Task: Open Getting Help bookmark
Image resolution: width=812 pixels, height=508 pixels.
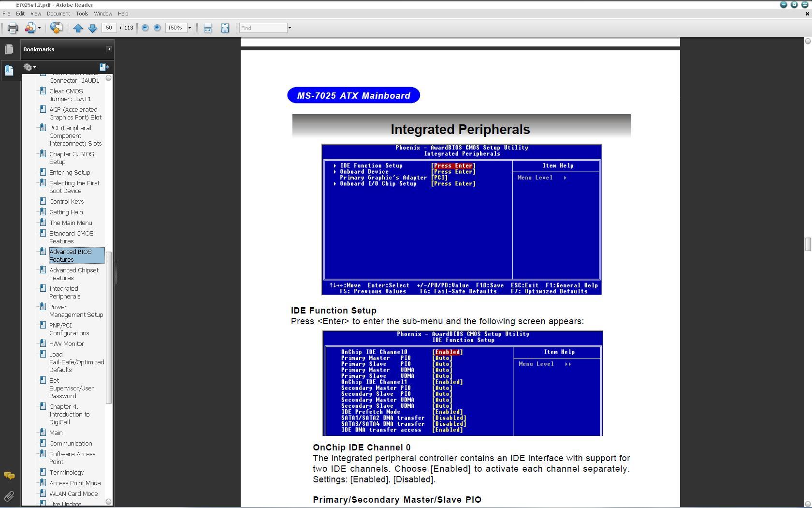Action: click(66, 212)
